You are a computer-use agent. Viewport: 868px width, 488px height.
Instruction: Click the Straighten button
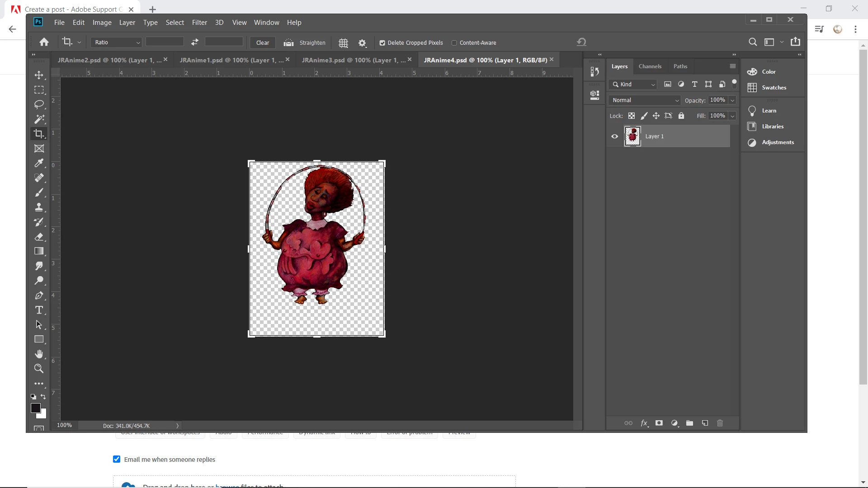click(304, 43)
